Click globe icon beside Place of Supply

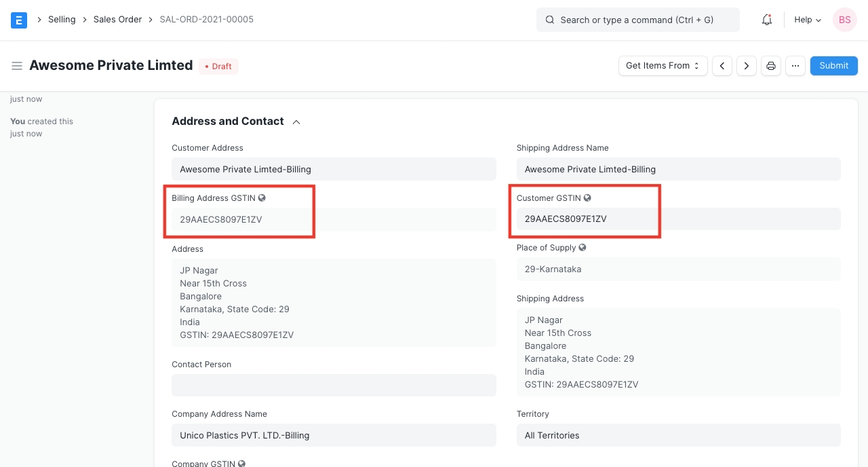(583, 248)
